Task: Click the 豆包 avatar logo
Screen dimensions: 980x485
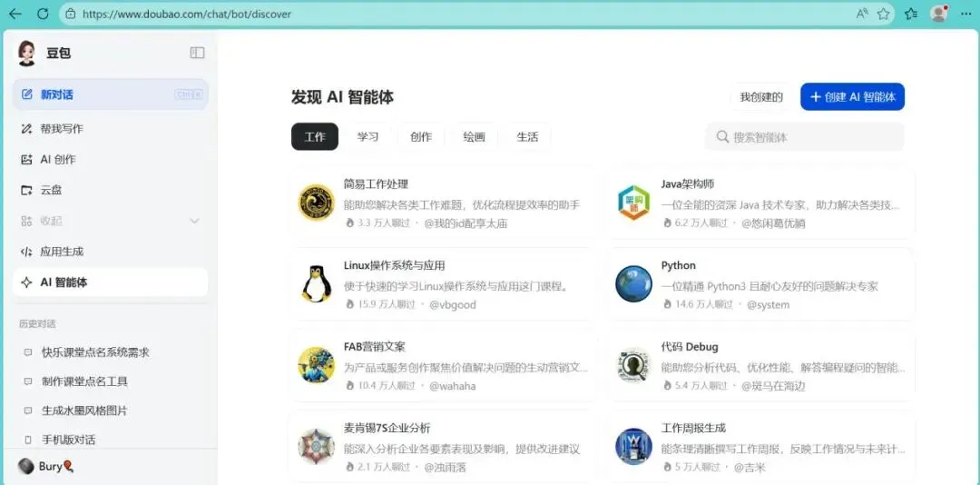Action: tap(26, 54)
